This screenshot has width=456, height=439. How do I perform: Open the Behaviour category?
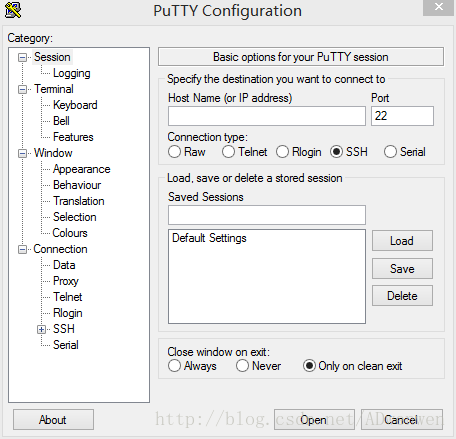77,185
